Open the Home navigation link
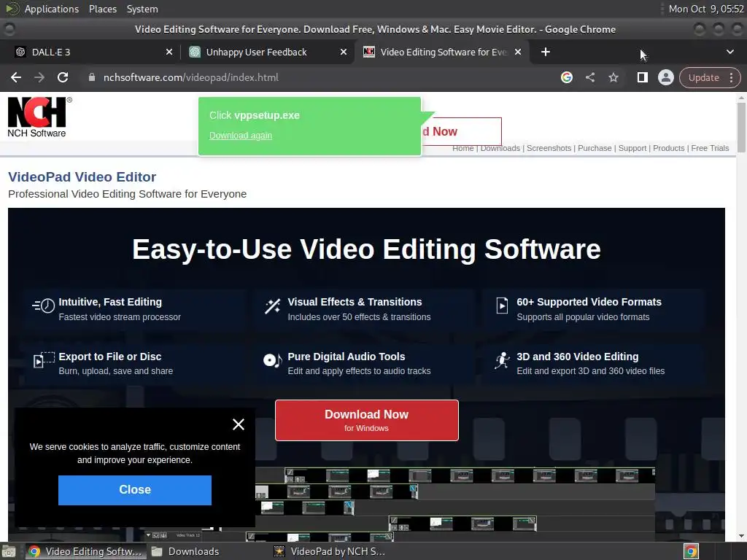This screenshot has height=560, width=747. (x=462, y=148)
